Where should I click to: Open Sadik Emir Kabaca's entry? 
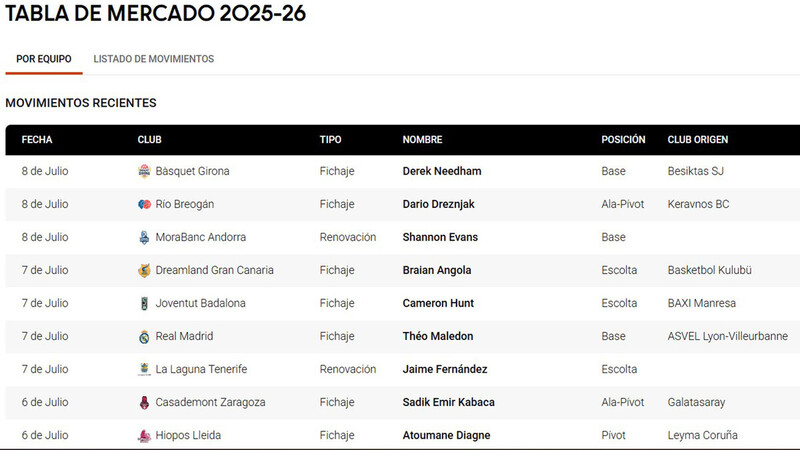tap(448, 402)
